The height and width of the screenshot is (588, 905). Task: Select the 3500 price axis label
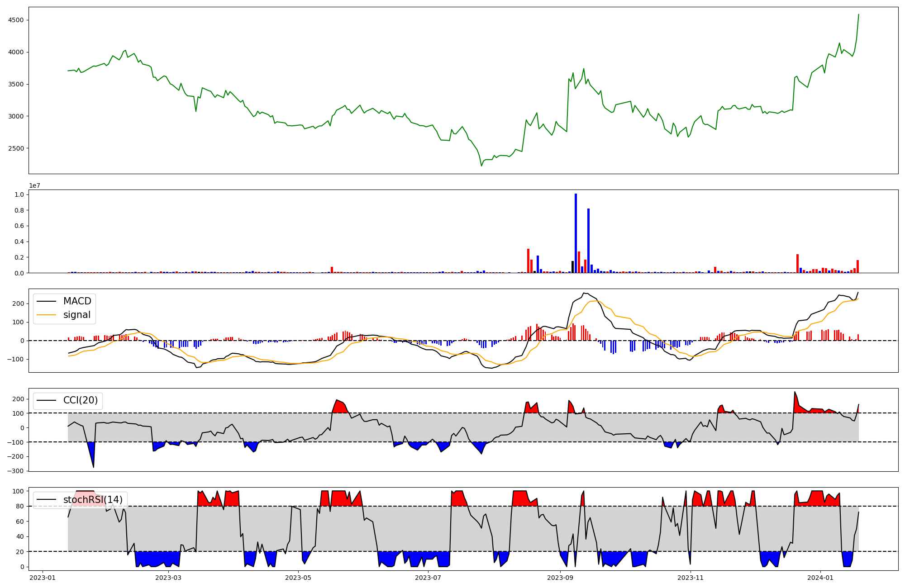(x=16, y=85)
